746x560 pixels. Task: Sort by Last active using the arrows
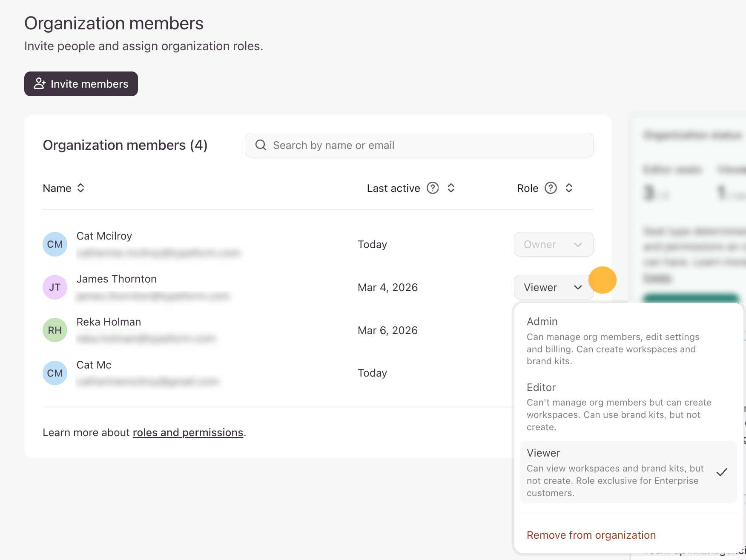coord(451,188)
